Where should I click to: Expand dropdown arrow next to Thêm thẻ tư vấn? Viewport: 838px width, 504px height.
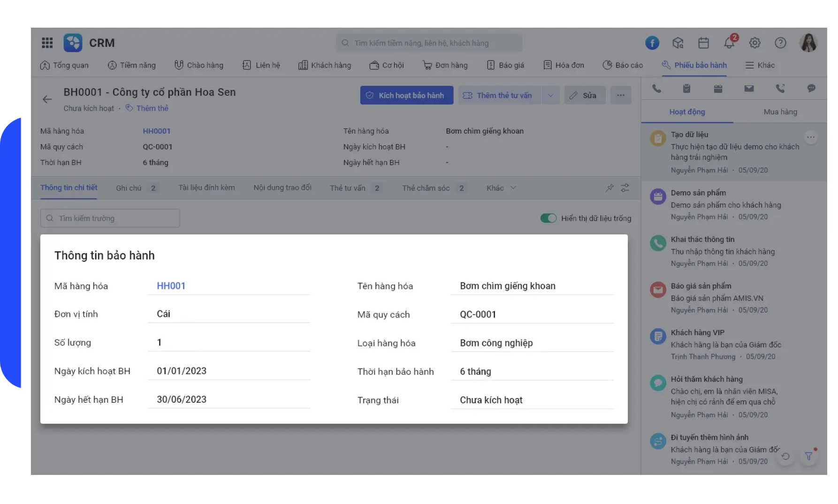point(550,95)
